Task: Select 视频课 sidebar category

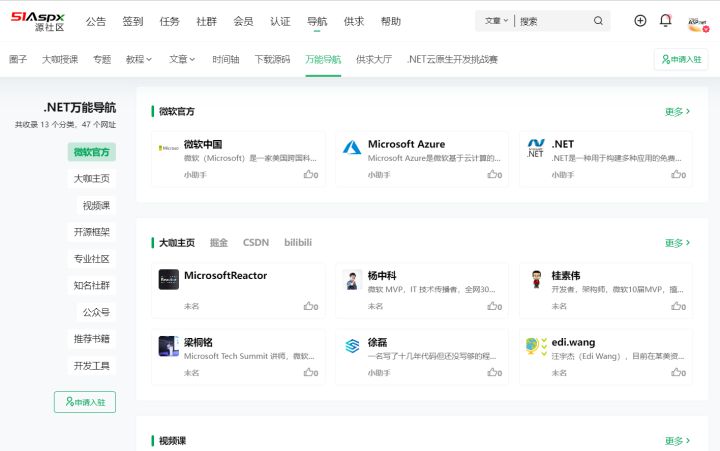Action: (96, 205)
